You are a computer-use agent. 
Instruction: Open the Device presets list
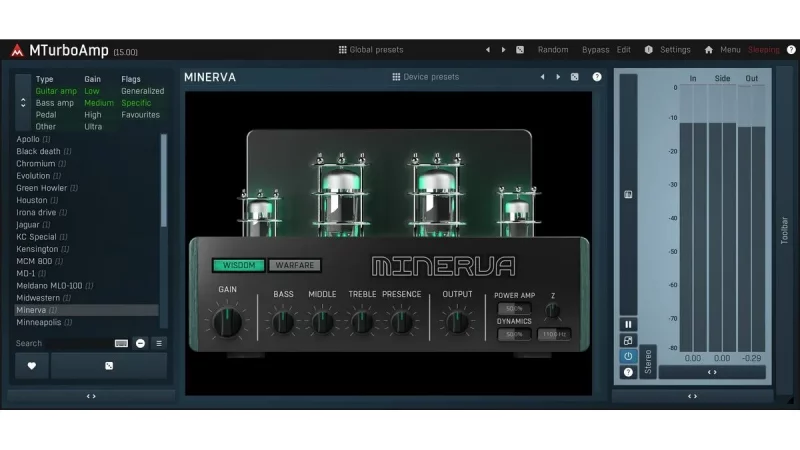pos(426,77)
